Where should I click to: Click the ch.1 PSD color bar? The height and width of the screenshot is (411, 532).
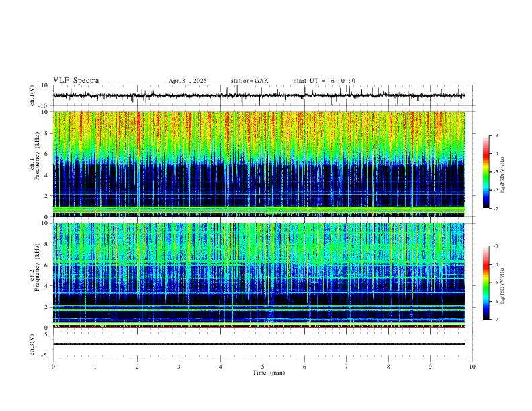tap(486, 172)
